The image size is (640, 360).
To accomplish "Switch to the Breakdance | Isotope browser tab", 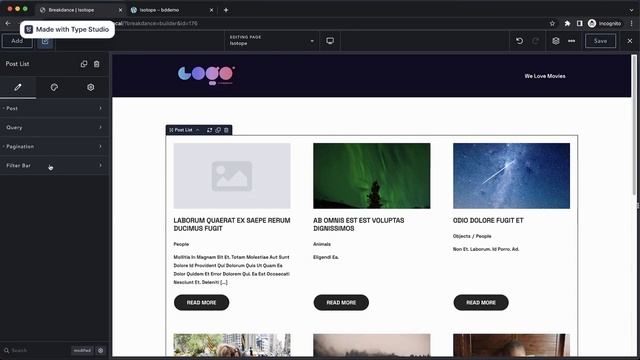I will coord(80,10).
